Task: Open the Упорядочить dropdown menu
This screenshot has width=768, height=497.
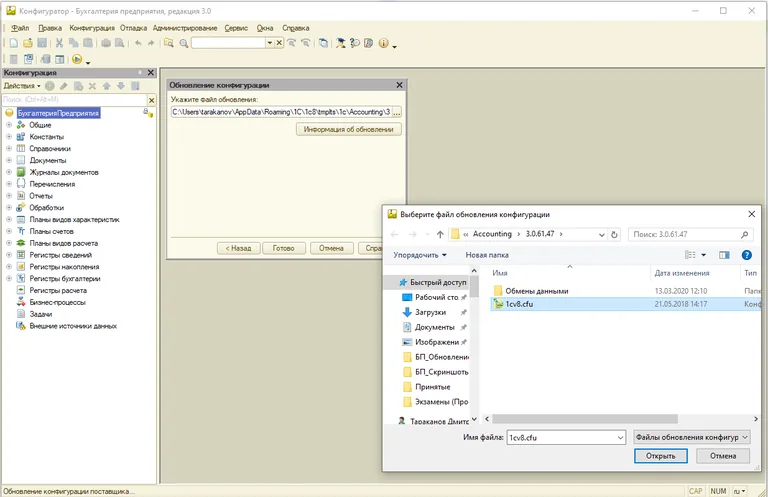Action: coord(422,255)
